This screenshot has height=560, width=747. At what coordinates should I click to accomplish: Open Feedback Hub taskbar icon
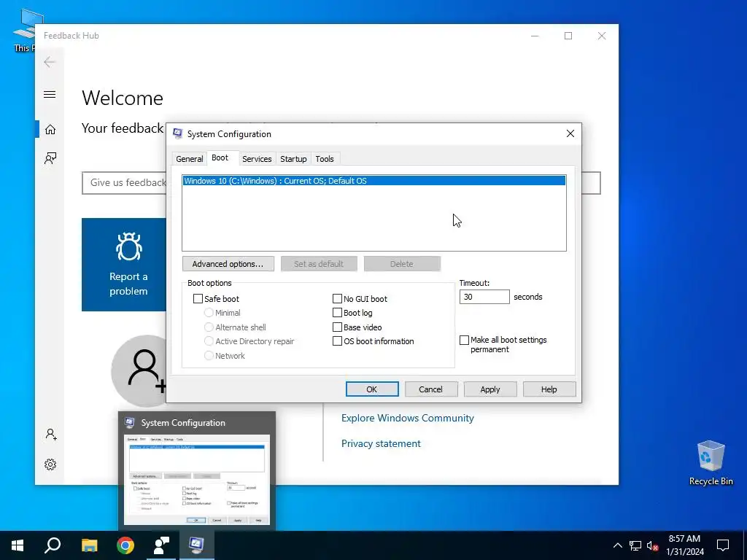pyautogui.click(x=161, y=545)
